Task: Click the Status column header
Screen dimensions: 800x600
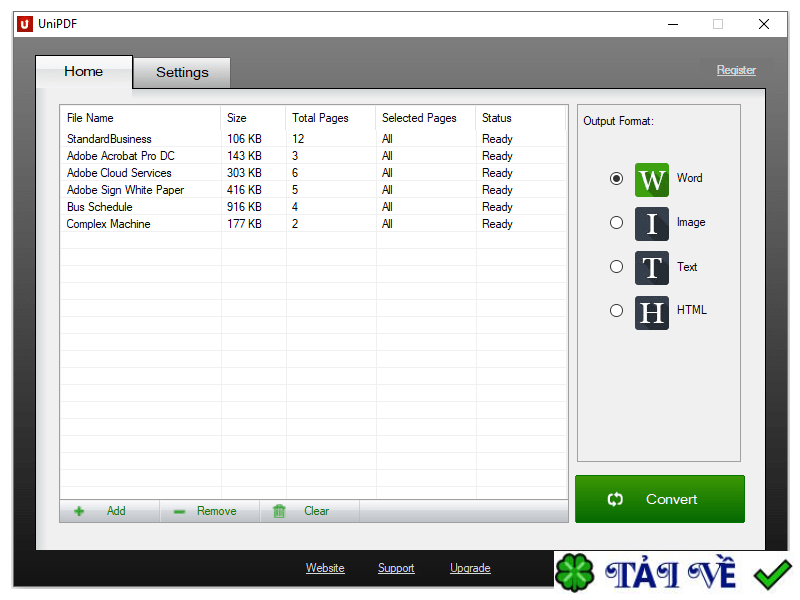Action: click(x=521, y=118)
